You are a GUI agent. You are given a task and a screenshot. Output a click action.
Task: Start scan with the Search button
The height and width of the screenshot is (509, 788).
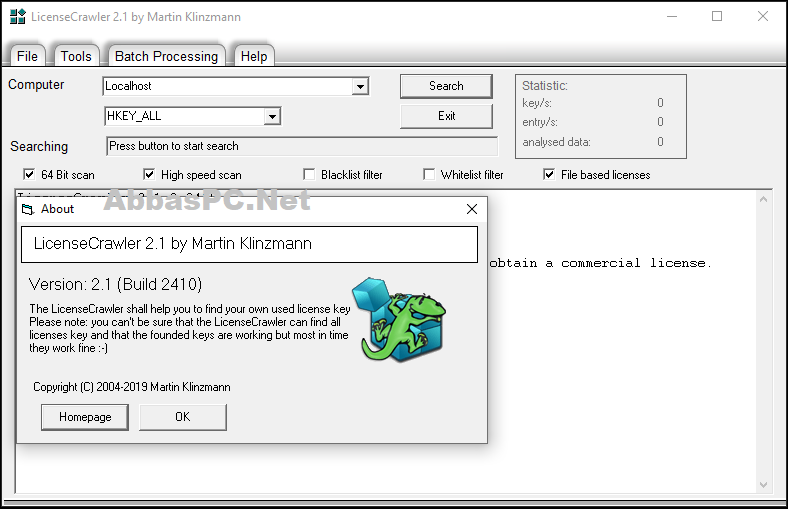click(446, 86)
